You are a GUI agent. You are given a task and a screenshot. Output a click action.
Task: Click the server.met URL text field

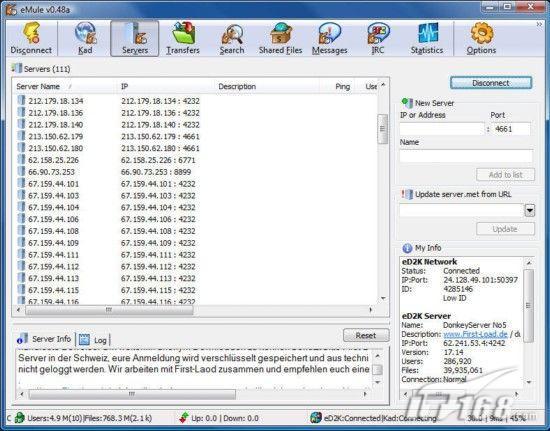tap(462, 210)
